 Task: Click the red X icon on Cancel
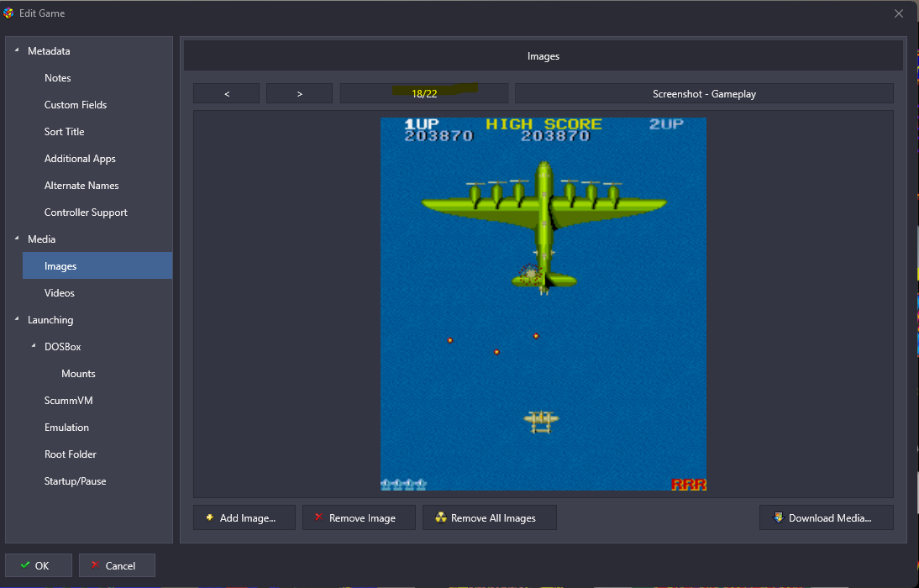(95, 565)
